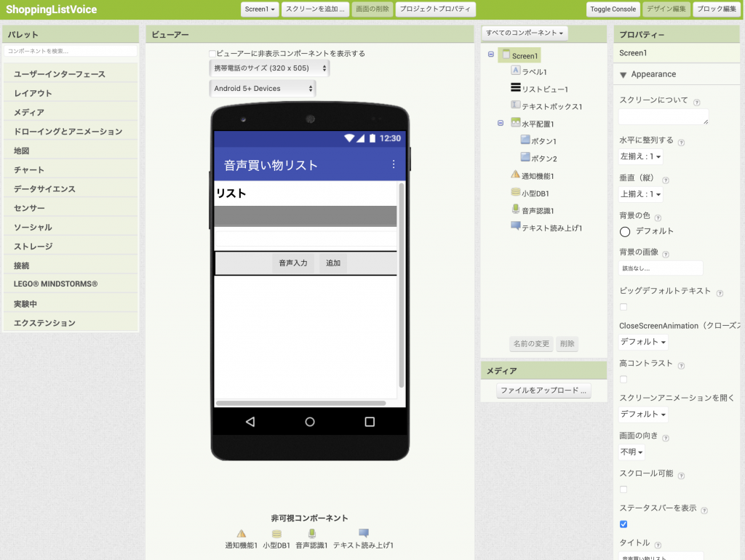745x560 pixels.
Task: Switch to ブロック編集 view
Action: click(x=716, y=9)
